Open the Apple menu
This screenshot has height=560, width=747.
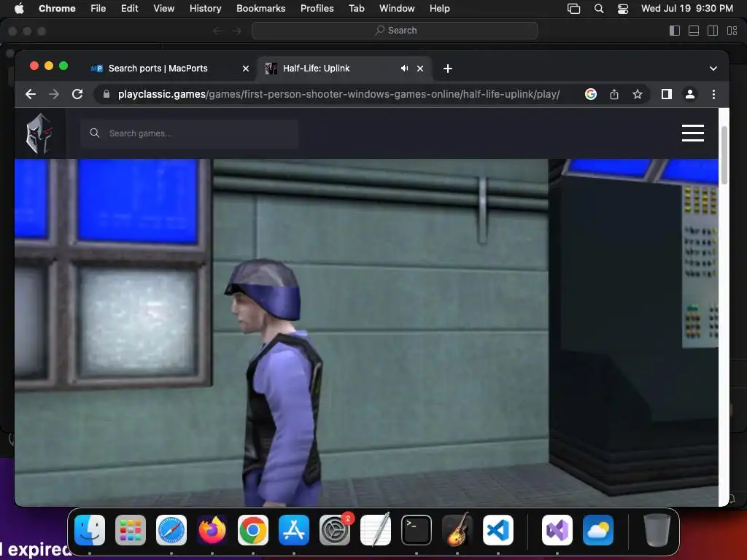tap(19, 8)
